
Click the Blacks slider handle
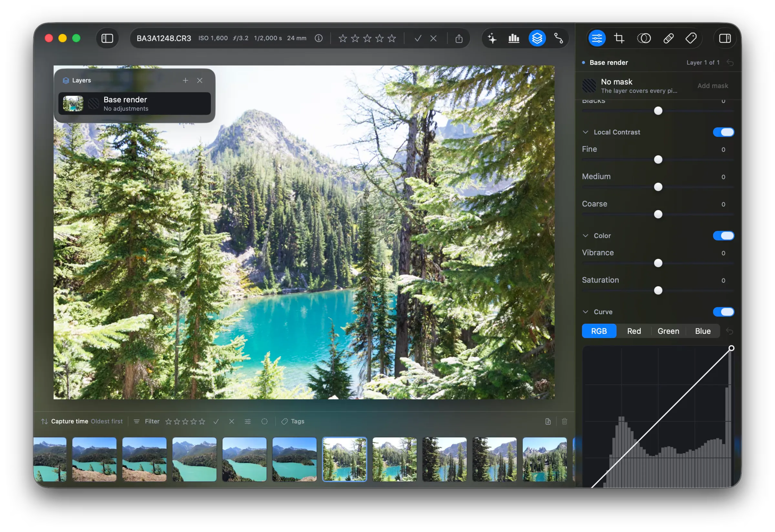(658, 111)
